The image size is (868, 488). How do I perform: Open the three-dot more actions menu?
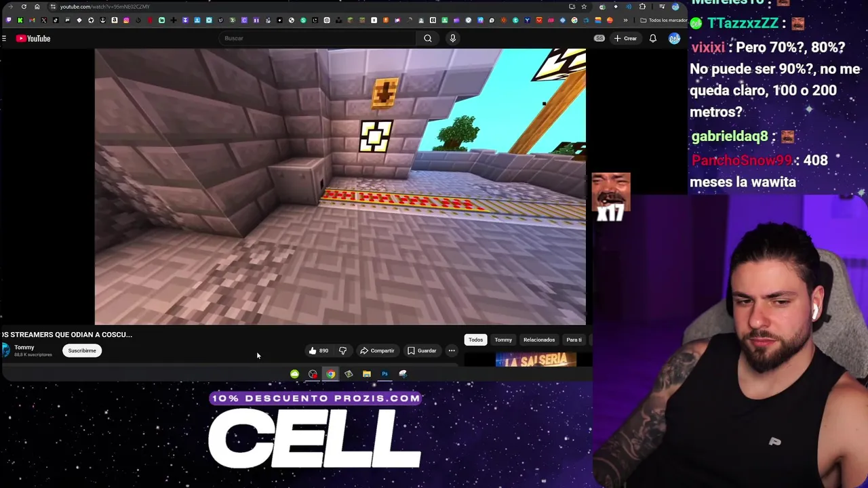pos(452,351)
